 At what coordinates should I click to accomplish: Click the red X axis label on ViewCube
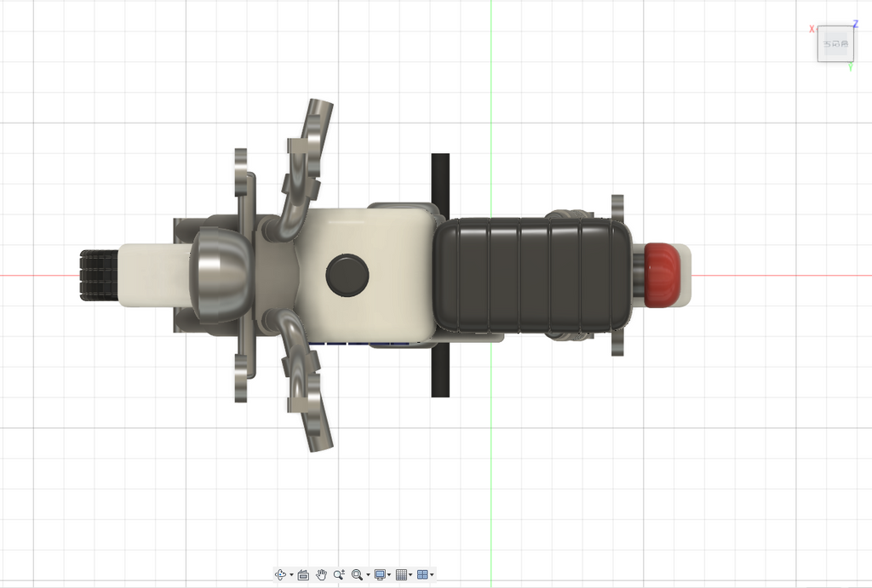(x=812, y=29)
